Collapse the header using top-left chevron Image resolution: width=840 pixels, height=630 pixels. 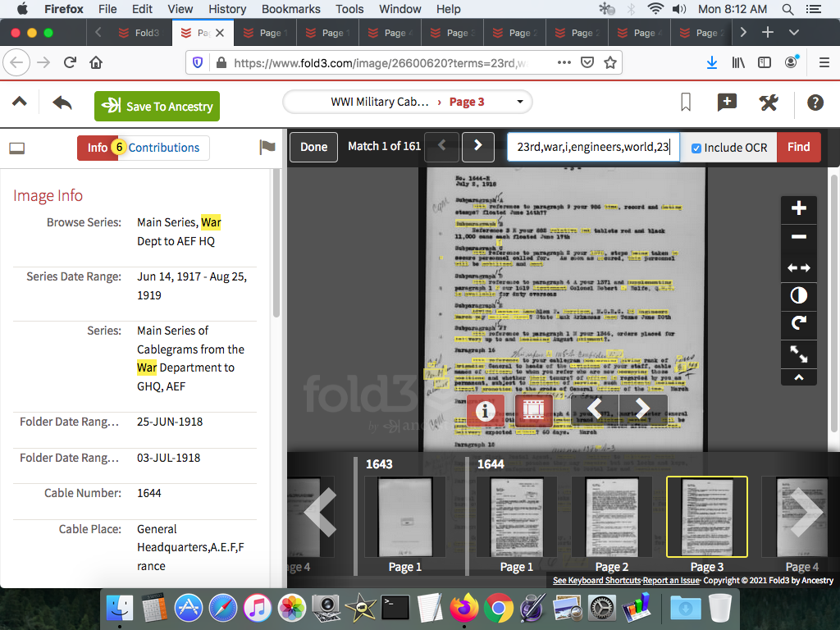pyautogui.click(x=20, y=102)
